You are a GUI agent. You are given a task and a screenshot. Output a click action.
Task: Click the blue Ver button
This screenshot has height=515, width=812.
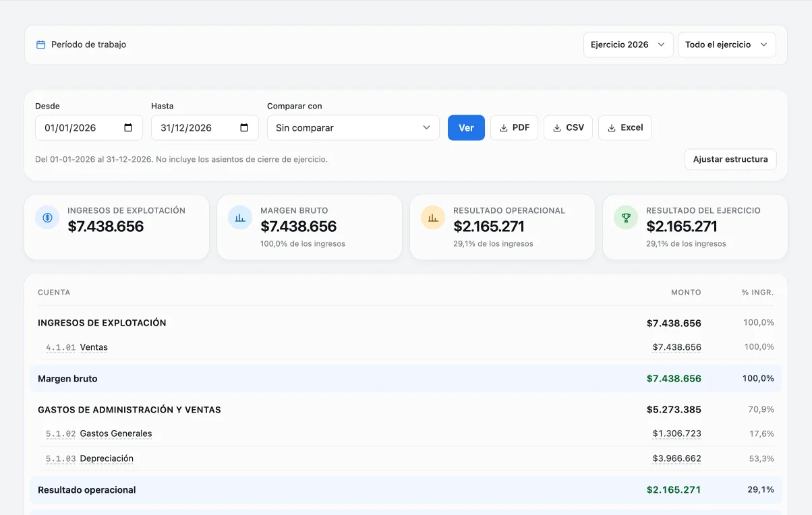click(x=466, y=127)
